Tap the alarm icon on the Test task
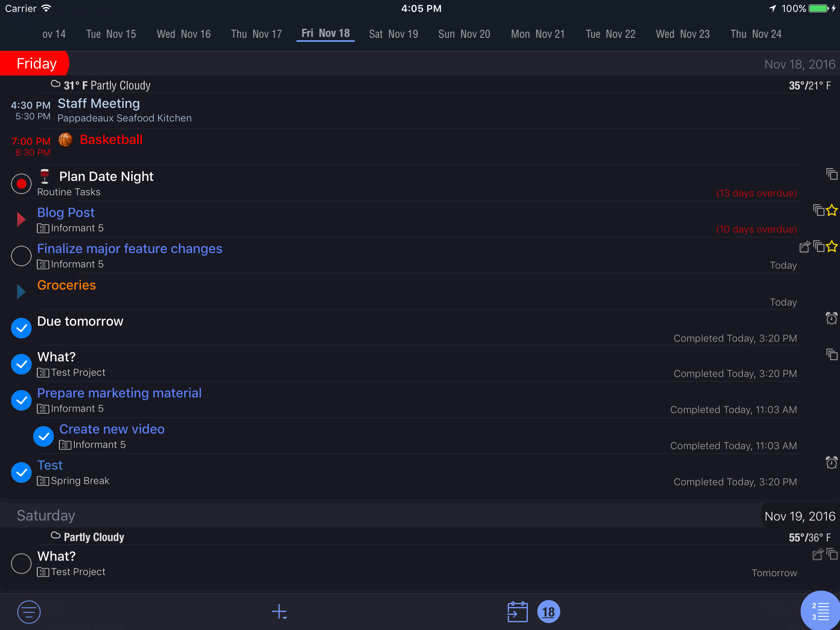Image resolution: width=840 pixels, height=630 pixels. tap(831, 463)
